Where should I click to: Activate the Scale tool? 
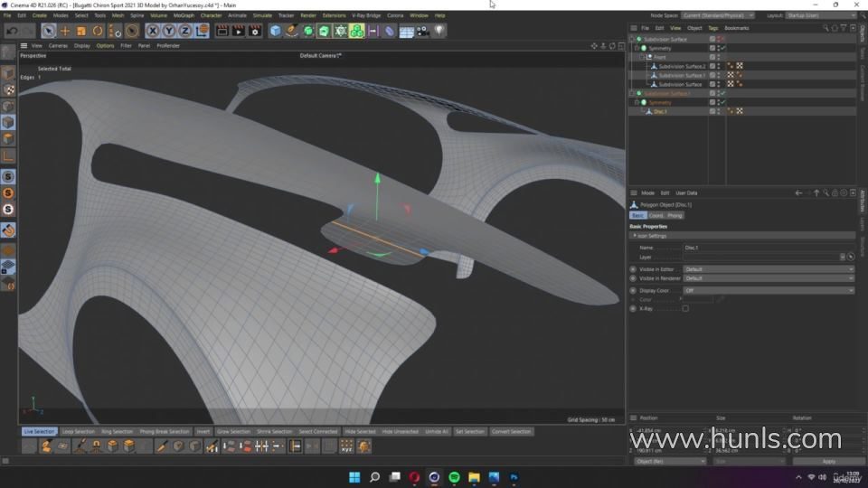click(81, 31)
